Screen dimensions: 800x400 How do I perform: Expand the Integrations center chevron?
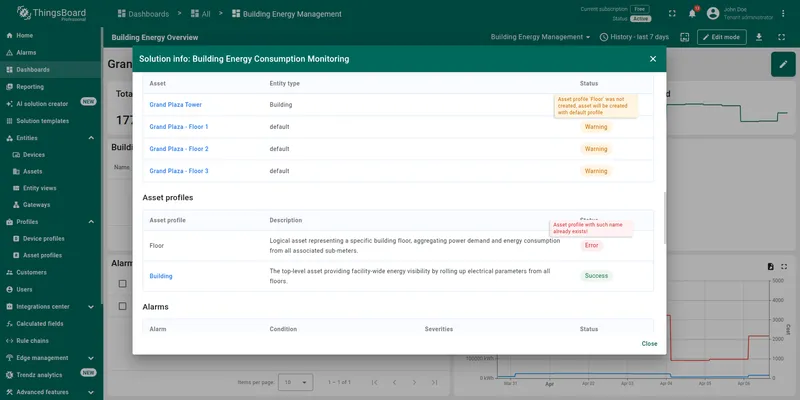coord(91,307)
